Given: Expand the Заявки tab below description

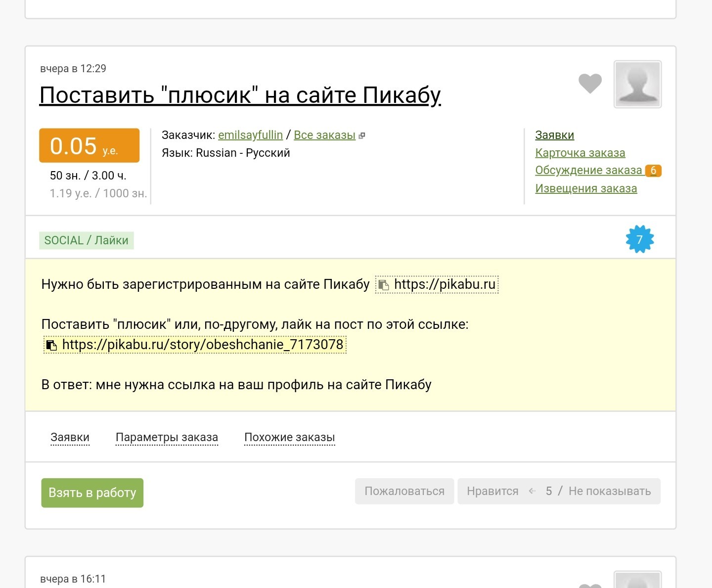Looking at the screenshot, I should point(70,438).
